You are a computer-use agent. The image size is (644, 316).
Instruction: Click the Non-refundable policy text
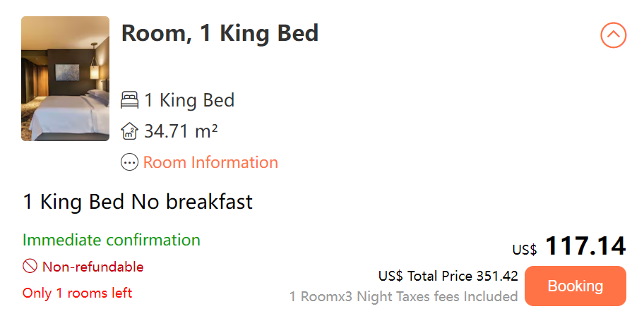(93, 267)
